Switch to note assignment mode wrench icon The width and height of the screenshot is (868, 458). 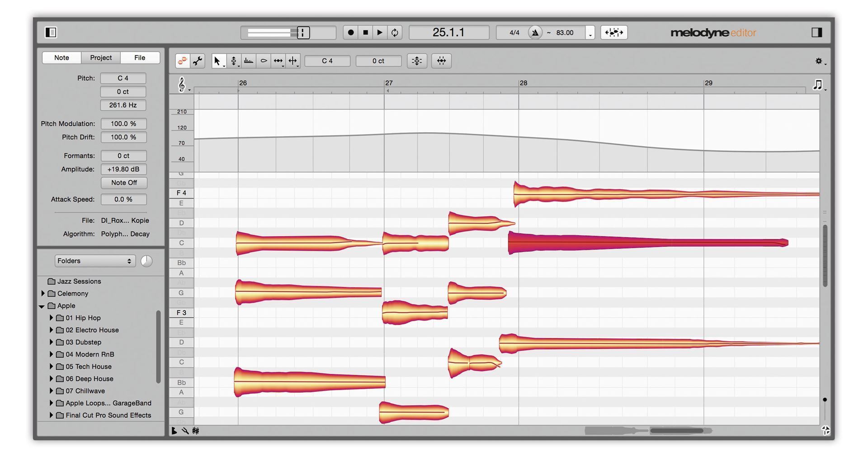[198, 61]
